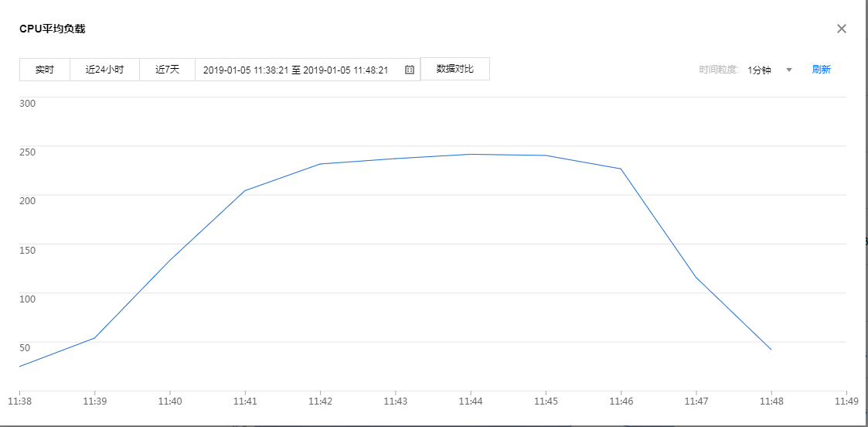
Task: Switch to the 实时 view
Action: (x=45, y=70)
